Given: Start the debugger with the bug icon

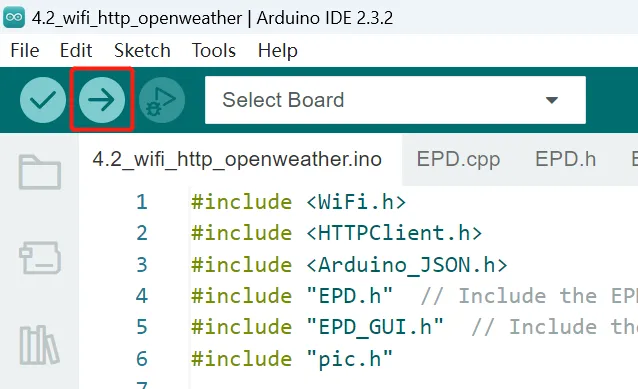Looking at the screenshot, I should tap(162, 100).
